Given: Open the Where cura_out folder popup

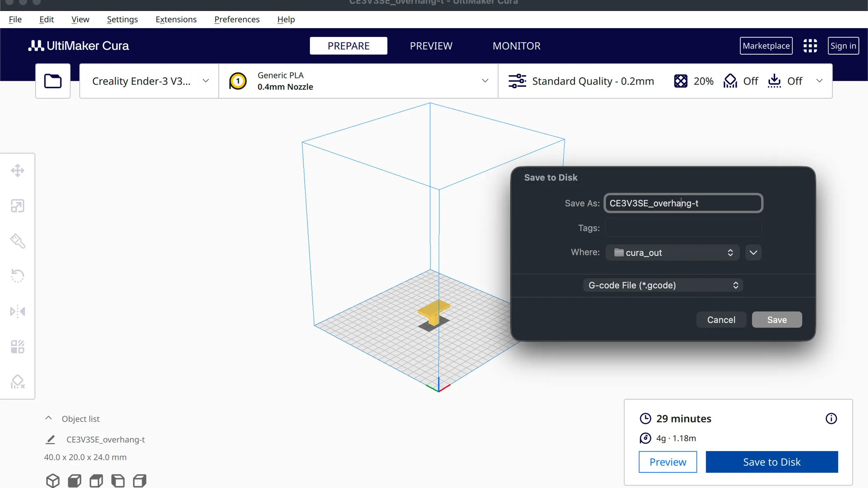Looking at the screenshot, I should click(672, 252).
